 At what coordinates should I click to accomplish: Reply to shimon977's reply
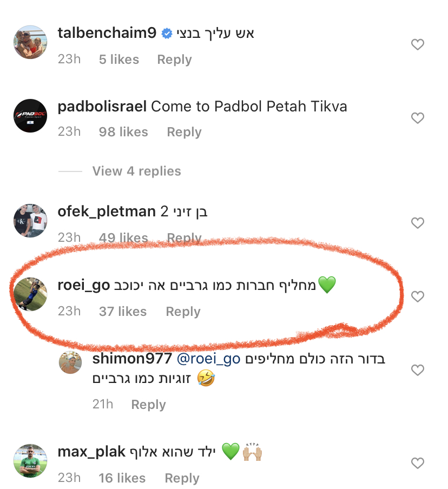tap(148, 405)
